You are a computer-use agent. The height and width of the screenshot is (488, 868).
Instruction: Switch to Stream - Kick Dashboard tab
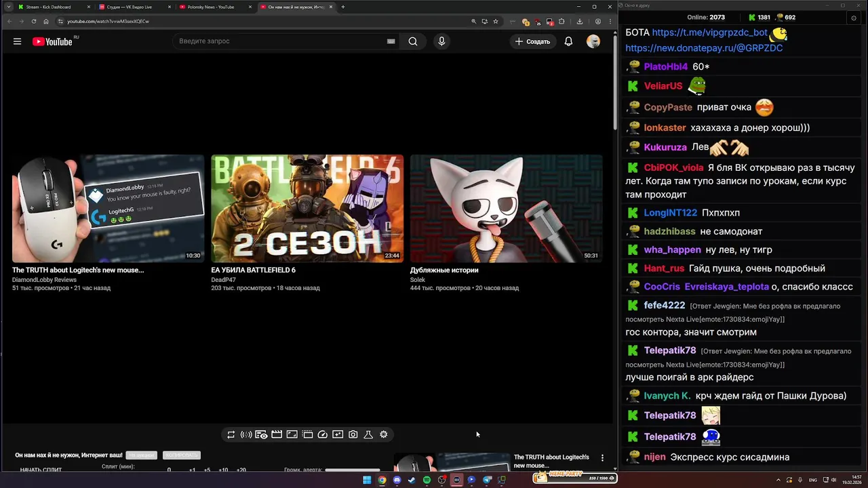coord(53,7)
